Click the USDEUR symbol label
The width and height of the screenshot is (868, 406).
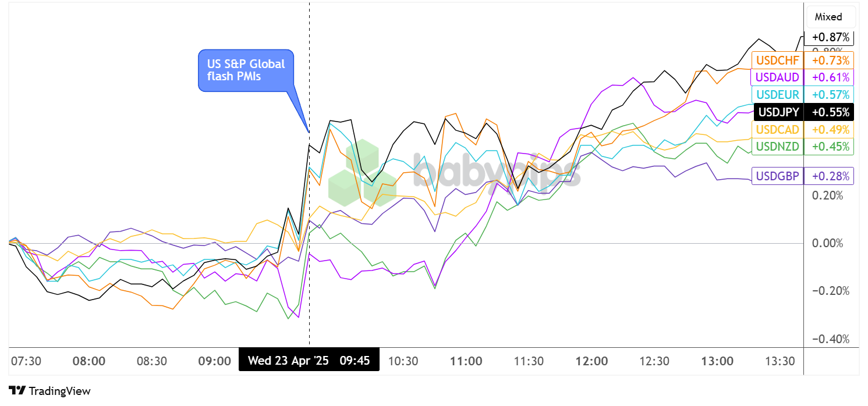[x=778, y=94]
